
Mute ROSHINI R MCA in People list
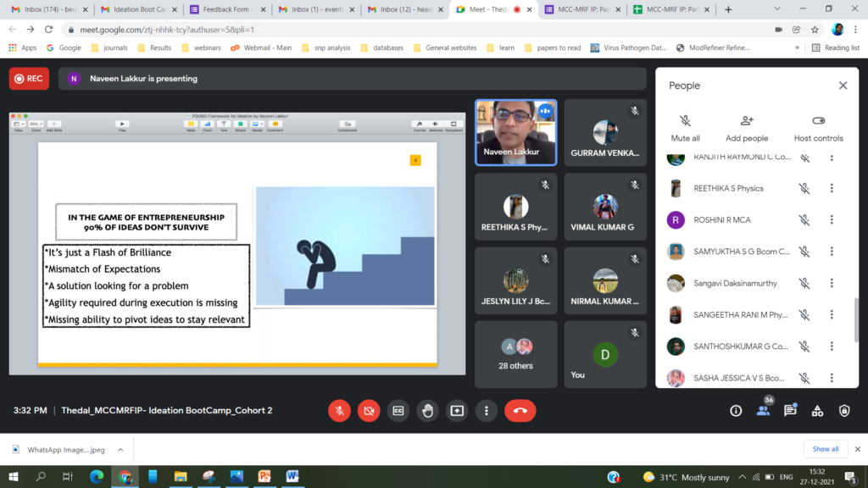[804, 219]
